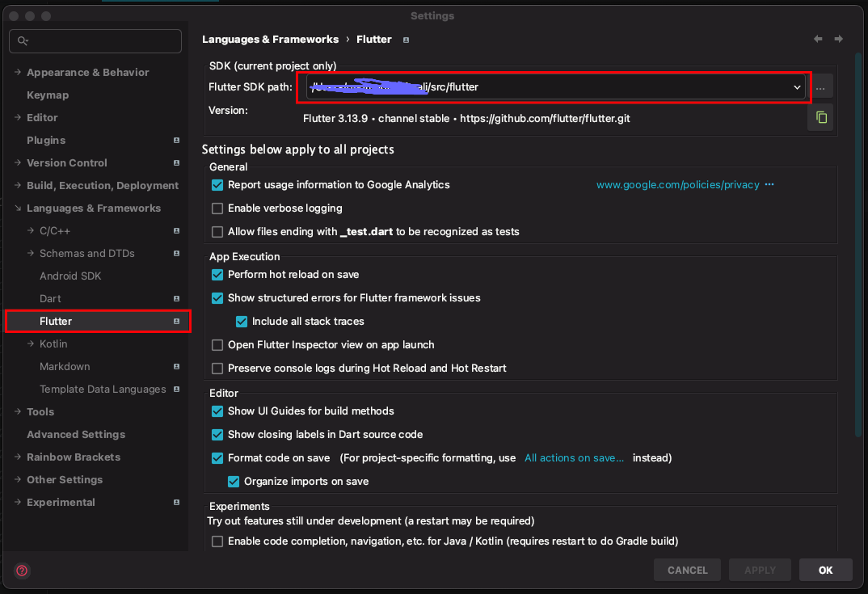Collapse the Languages & Frameworks tree node
The height and width of the screenshot is (594, 868).
pyautogui.click(x=18, y=209)
